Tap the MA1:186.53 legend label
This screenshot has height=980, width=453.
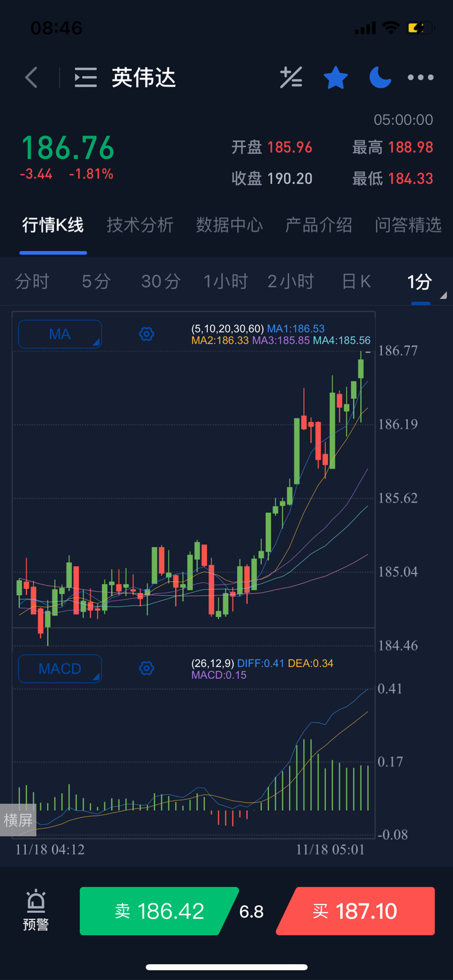(x=296, y=329)
